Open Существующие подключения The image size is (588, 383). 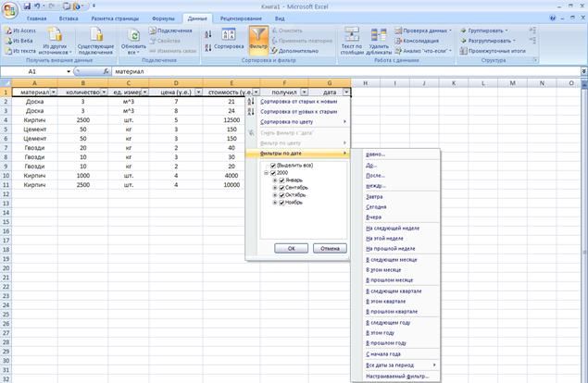pos(95,42)
